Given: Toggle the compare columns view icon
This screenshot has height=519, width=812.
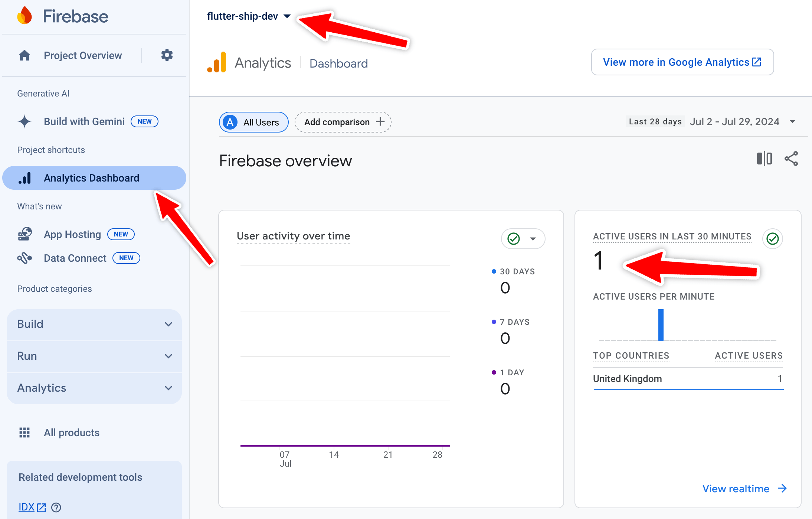Looking at the screenshot, I should tap(764, 159).
